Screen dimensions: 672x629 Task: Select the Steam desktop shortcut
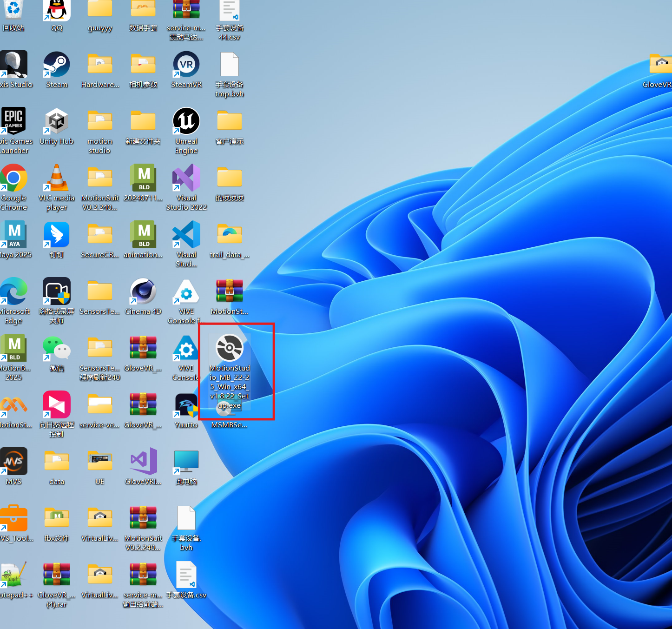click(x=57, y=65)
